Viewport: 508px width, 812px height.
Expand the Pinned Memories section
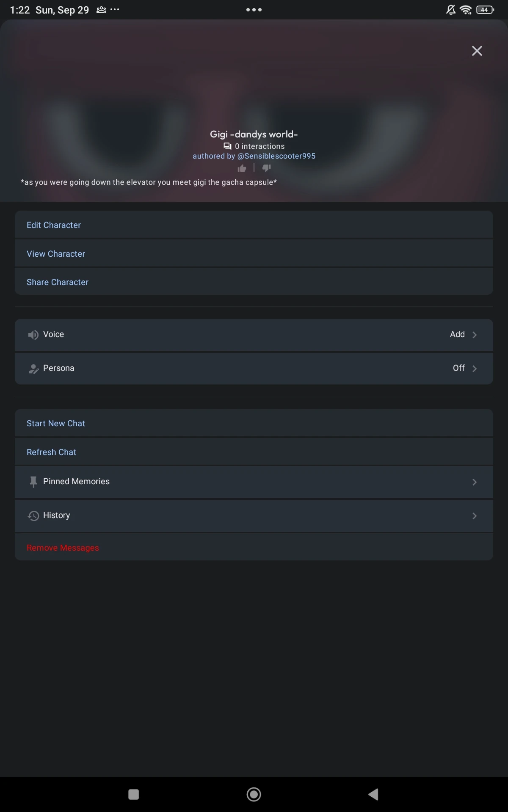tap(475, 482)
